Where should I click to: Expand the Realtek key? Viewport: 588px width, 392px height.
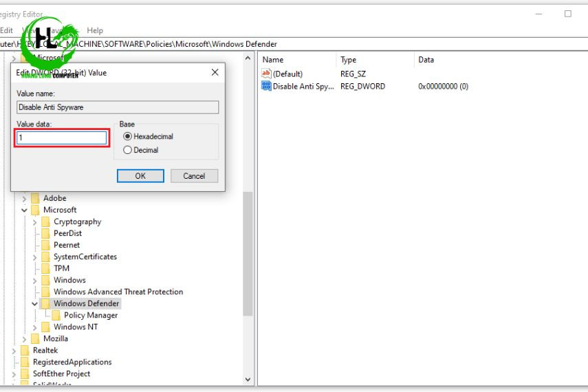point(14,351)
